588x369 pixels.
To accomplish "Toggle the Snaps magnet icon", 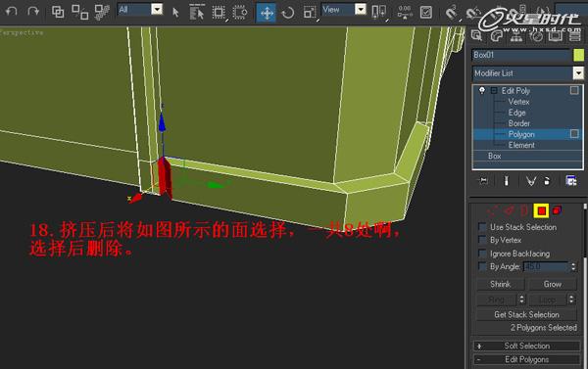I will pyautogui.click(x=452, y=13).
